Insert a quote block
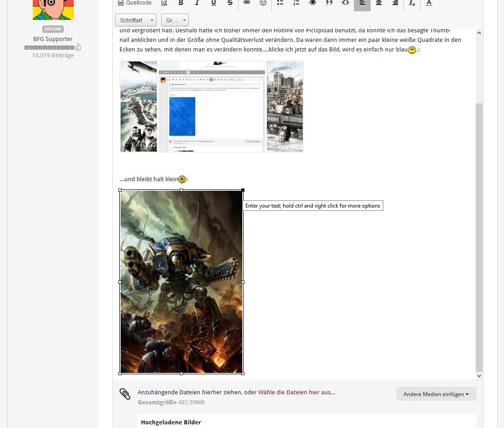Viewport: 504px width, 428px height. [329, 3]
